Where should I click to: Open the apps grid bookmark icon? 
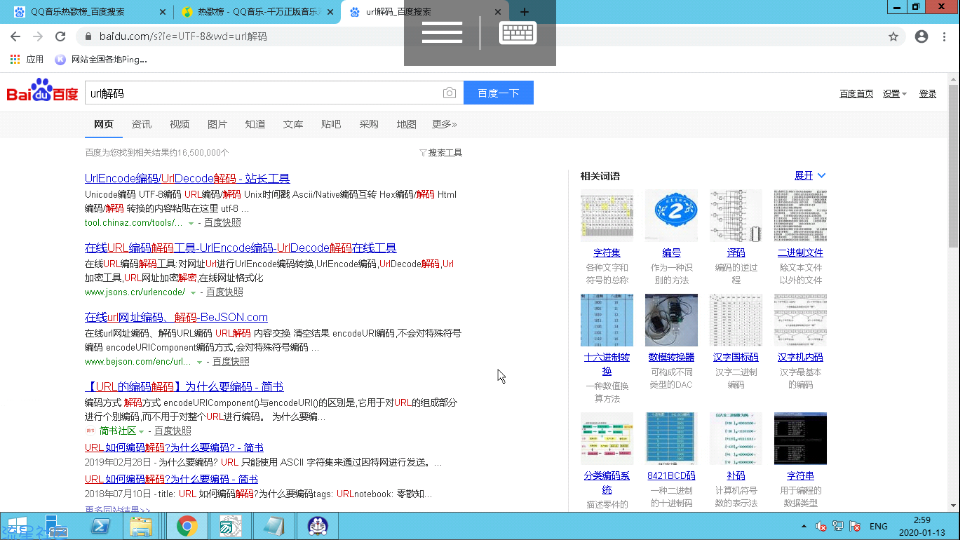15,59
